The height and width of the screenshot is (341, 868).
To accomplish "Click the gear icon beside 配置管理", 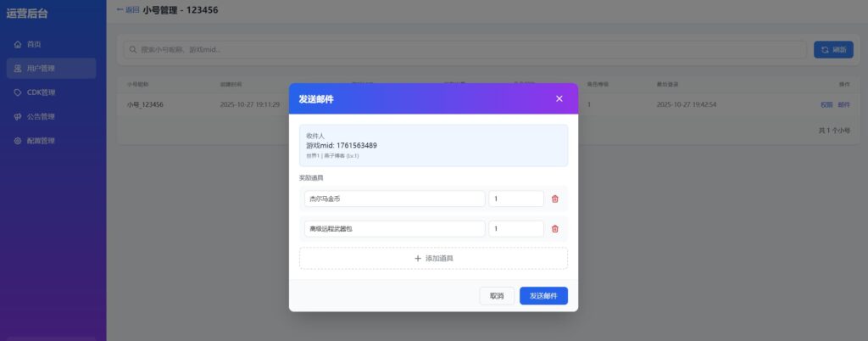I will tap(18, 141).
